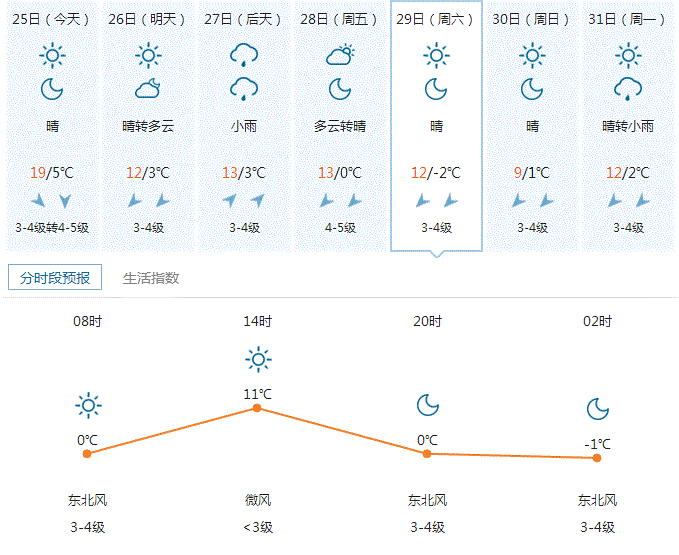Viewport: 679px width, 555px height.
Task: Click the moon icon above 20时 forecast
Action: (x=428, y=404)
